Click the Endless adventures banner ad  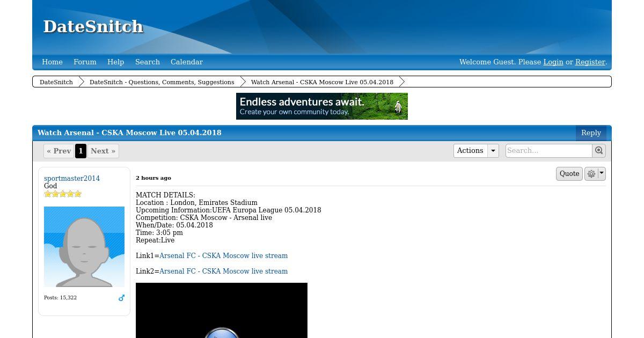click(x=322, y=106)
